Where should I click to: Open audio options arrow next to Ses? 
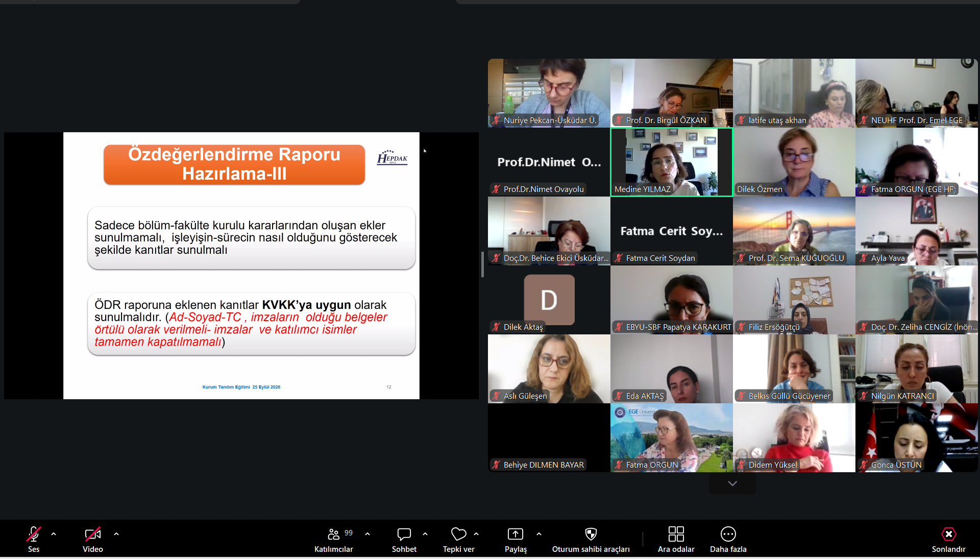point(54,534)
